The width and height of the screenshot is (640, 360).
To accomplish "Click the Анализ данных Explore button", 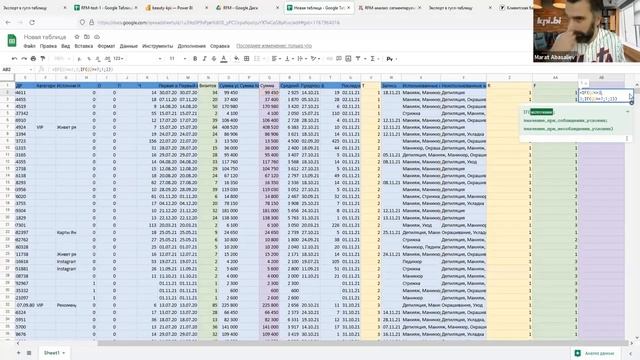I will pyautogui.click(x=595, y=353).
